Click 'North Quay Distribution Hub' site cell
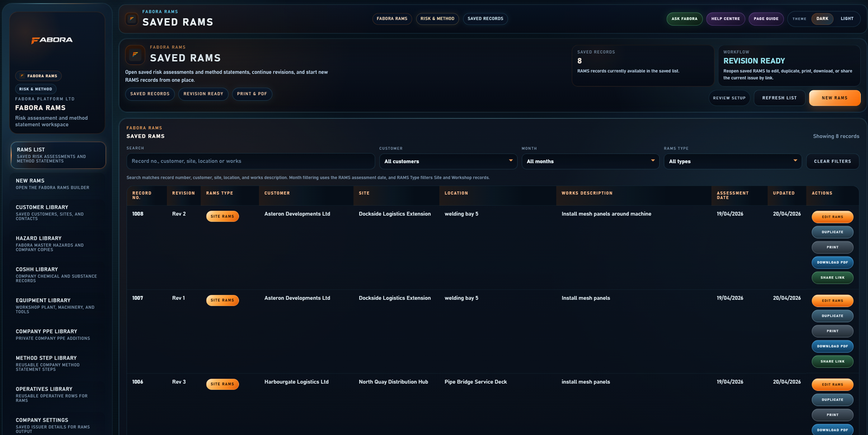The width and height of the screenshot is (868, 435). [x=393, y=382]
